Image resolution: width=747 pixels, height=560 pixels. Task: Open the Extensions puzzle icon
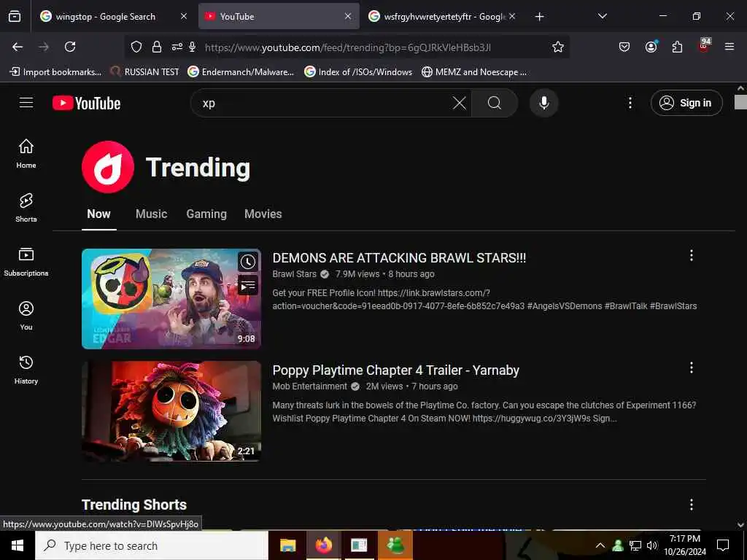coord(677,47)
